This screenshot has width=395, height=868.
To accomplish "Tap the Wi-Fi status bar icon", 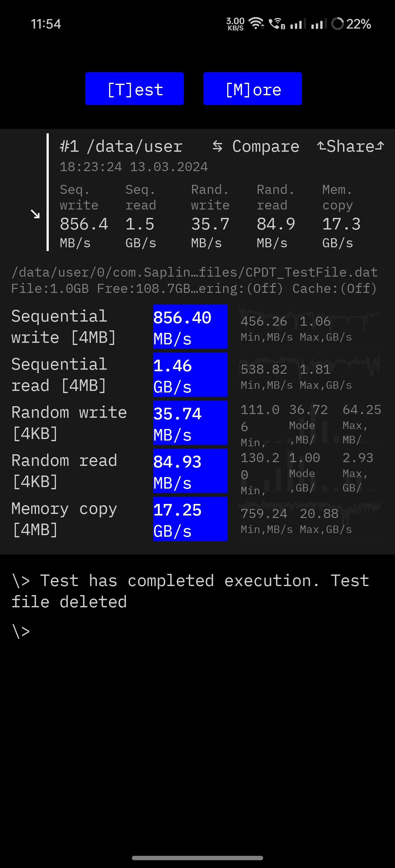I will [x=256, y=24].
